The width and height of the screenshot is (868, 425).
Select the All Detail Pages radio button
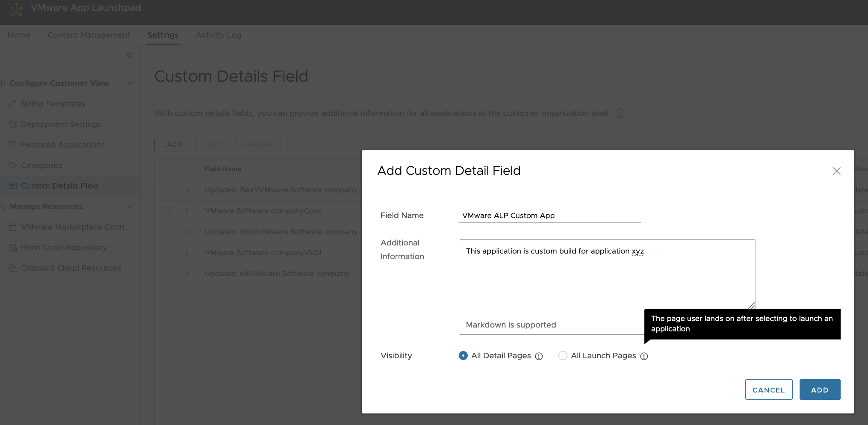point(463,356)
